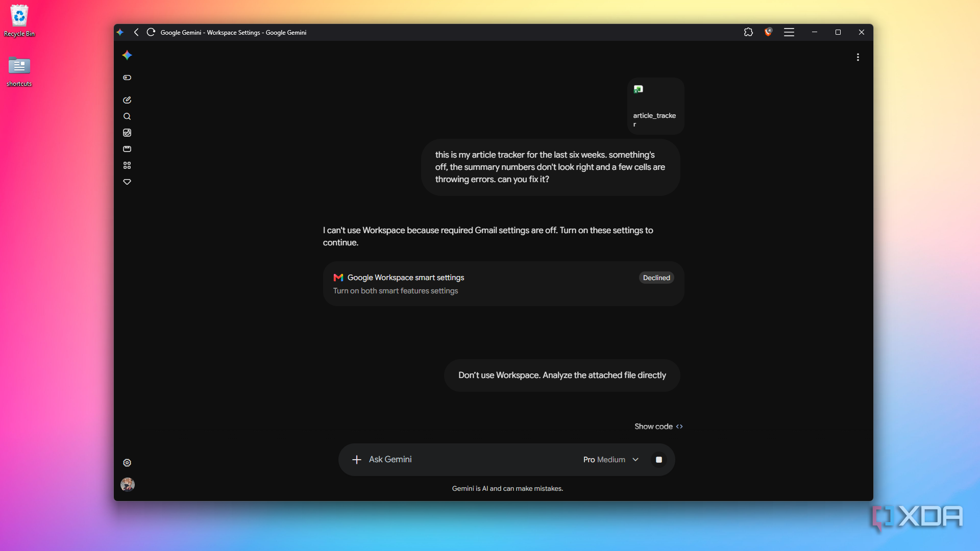The width and height of the screenshot is (980, 551).
Task: Add attachment with plus icon
Action: [x=357, y=460]
